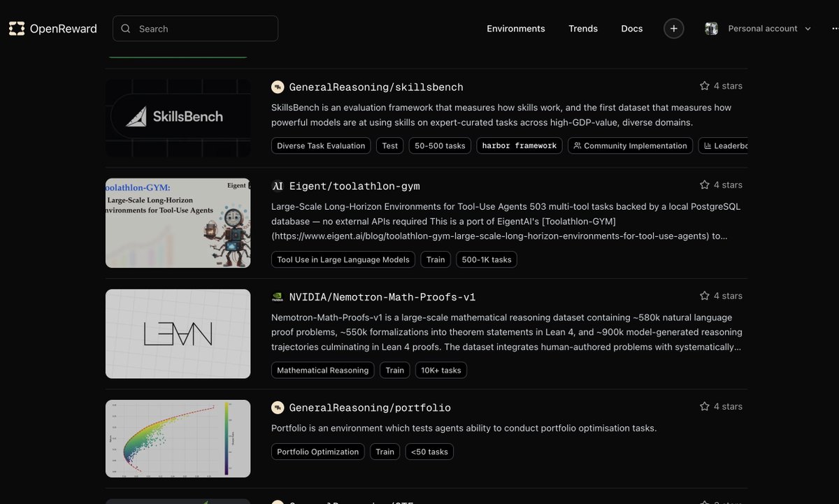The image size is (839, 504).
Task: Open the Docs nav item
Action: tap(632, 29)
